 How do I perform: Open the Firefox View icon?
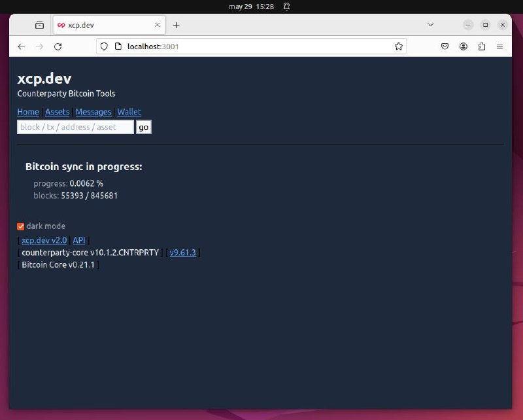coord(39,25)
